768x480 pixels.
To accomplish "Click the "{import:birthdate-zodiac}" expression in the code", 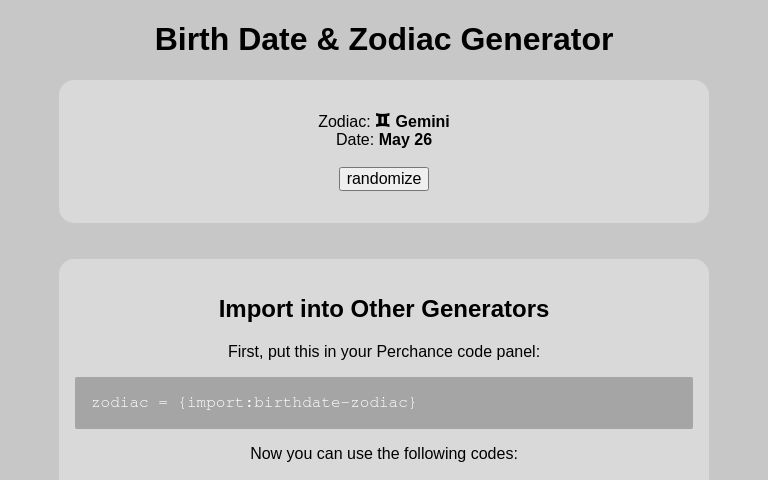I will click(x=297, y=403).
